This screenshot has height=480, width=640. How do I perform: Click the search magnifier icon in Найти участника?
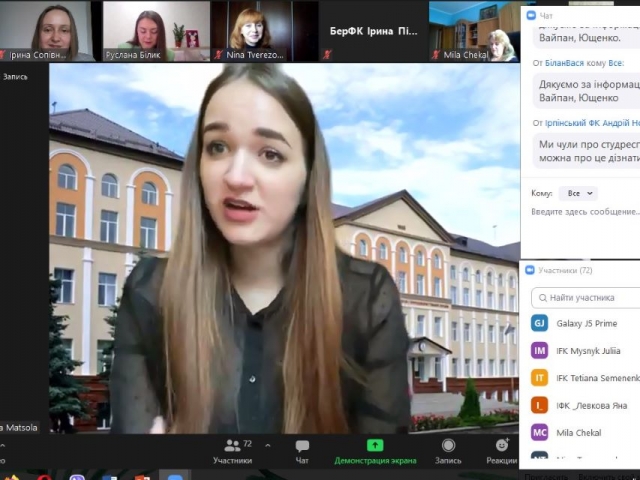[x=542, y=298]
